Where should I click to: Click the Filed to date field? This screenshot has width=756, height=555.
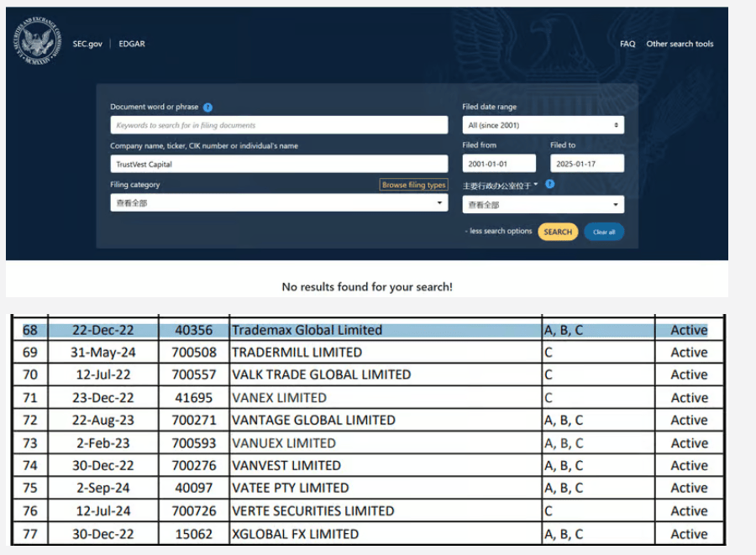pos(587,164)
